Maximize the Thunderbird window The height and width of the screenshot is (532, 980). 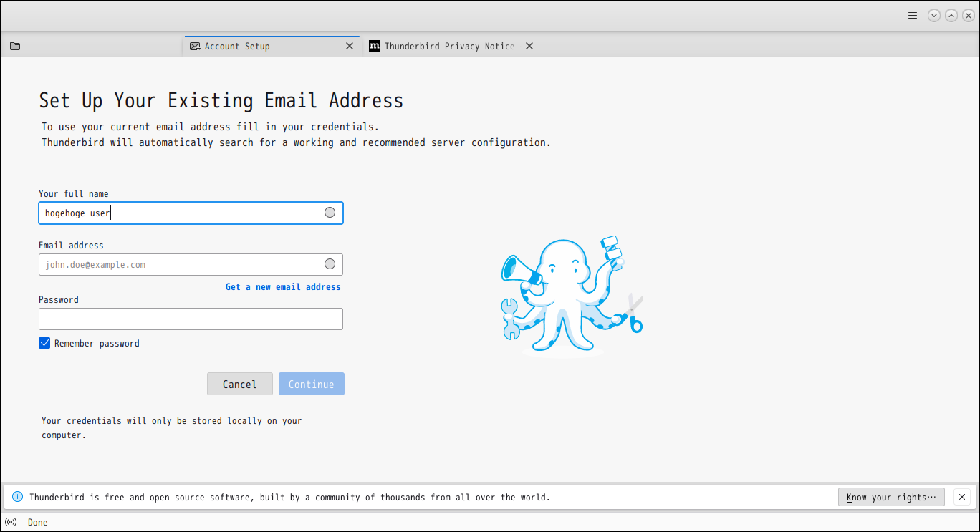tap(951, 15)
